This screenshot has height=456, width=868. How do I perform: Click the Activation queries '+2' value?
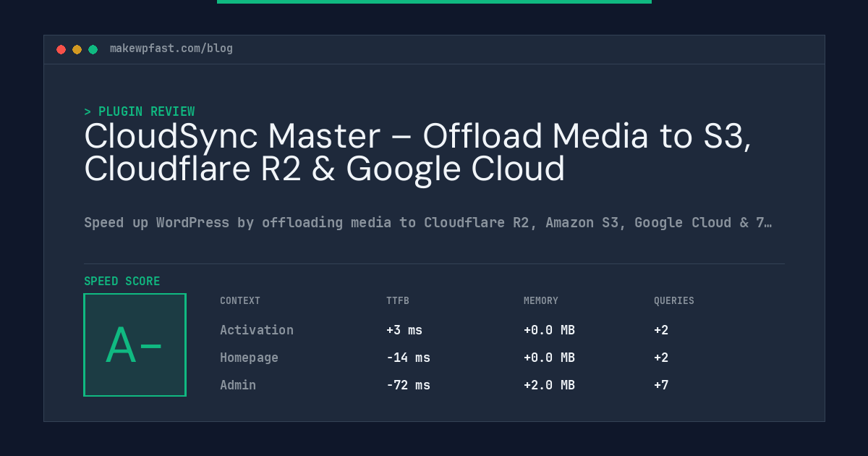click(x=661, y=330)
